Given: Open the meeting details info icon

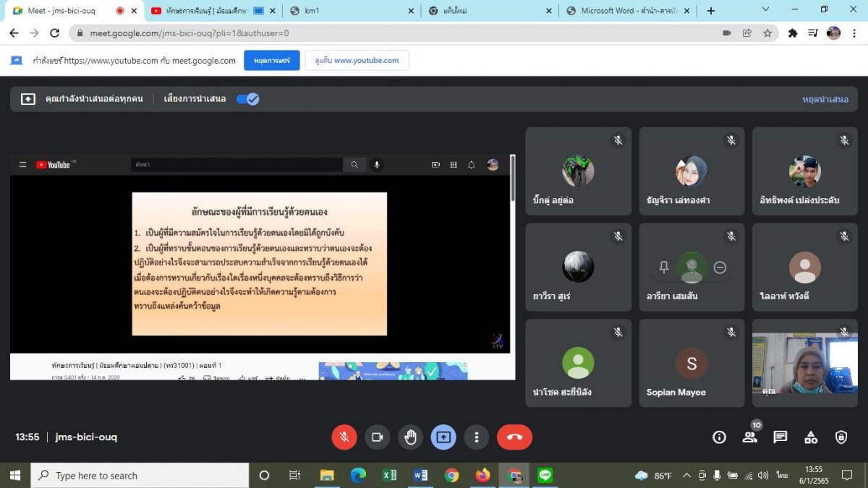Looking at the screenshot, I should click(719, 437).
